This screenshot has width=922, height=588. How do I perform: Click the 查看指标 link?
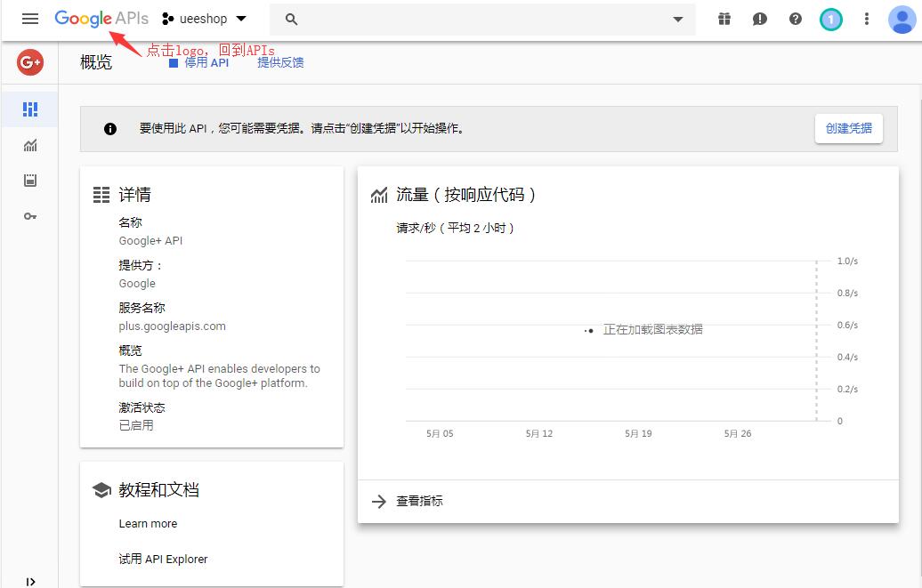click(x=419, y=501)
